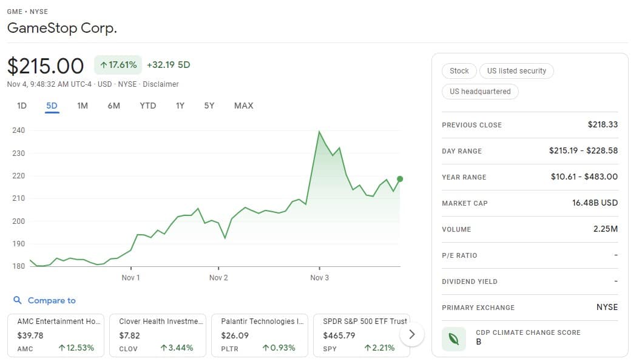This screenshot has height=364, width=639.
Task: Open the Disclaimer link
Action: pyautogui.click(x=161, y=84)
